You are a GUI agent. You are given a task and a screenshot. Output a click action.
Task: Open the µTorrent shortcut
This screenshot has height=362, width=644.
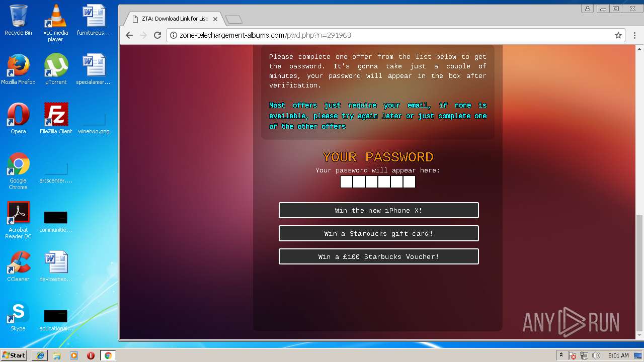point(56,69)
